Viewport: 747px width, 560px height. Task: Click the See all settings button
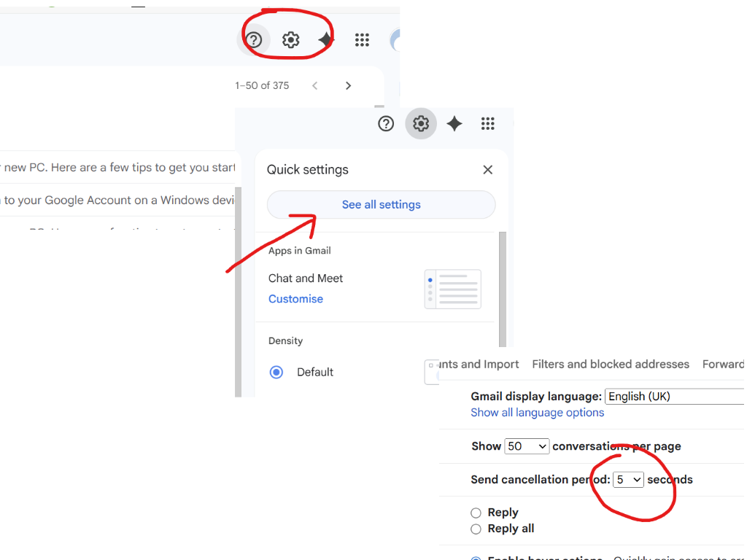point(381,205)
